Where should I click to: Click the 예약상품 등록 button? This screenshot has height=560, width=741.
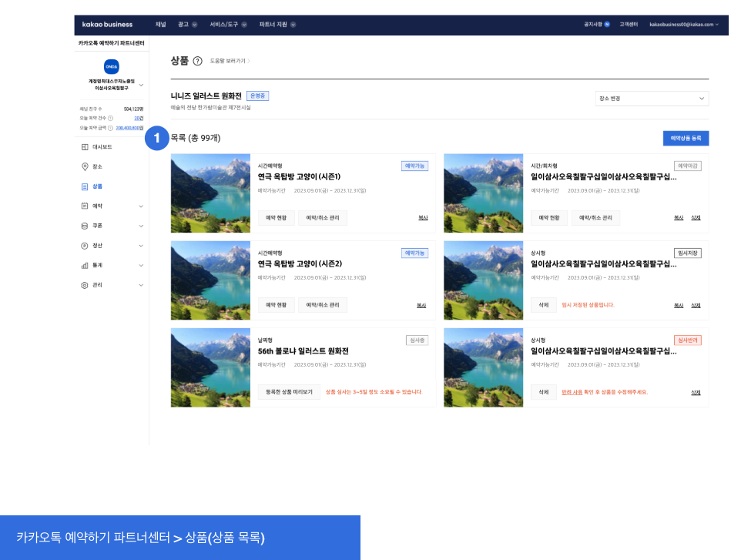[686, 138]
